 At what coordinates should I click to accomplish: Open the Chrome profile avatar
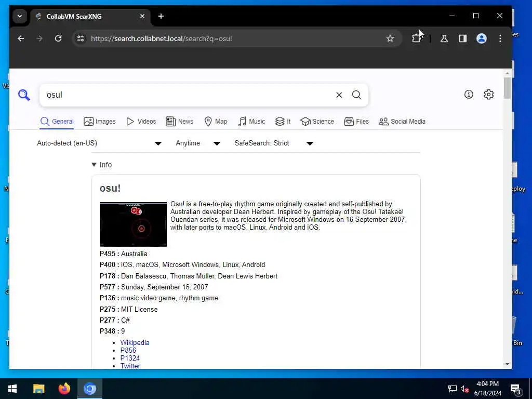[482, 38]
